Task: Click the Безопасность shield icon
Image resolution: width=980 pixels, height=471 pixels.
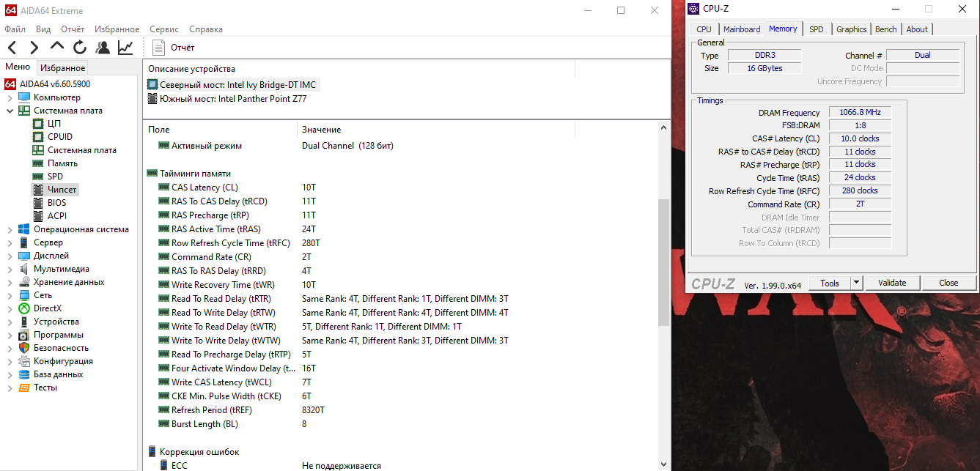Action: (x=24, y=348)
